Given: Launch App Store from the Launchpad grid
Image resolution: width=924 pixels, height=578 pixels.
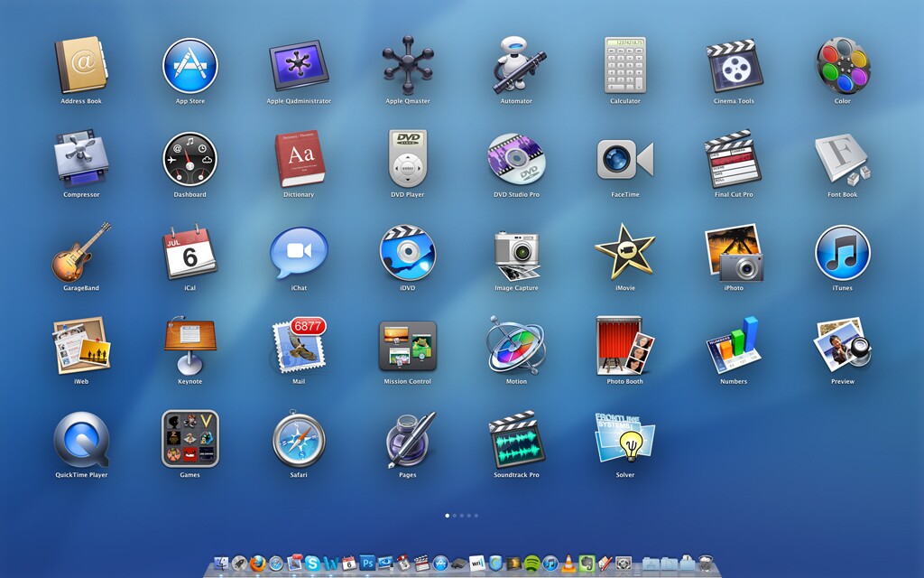Looking at the screenshot, I should pos(189,65).
